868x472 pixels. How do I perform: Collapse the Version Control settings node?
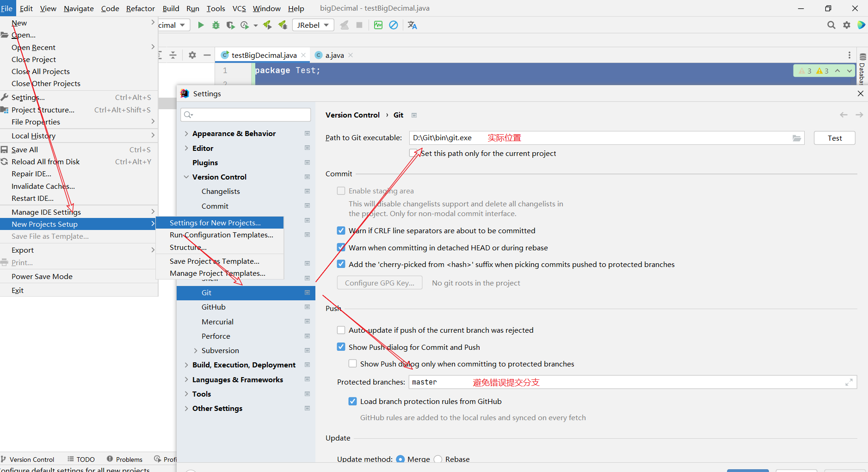click(186, 177)
